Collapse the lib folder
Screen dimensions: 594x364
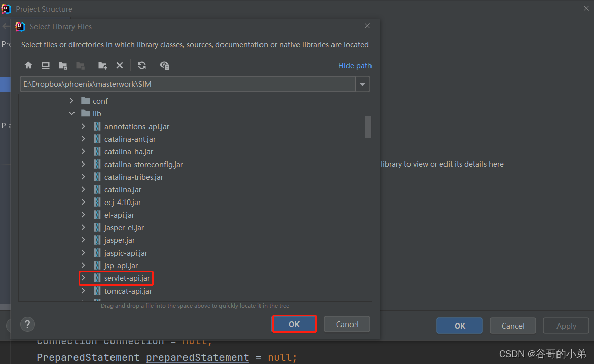coord(71,113)
